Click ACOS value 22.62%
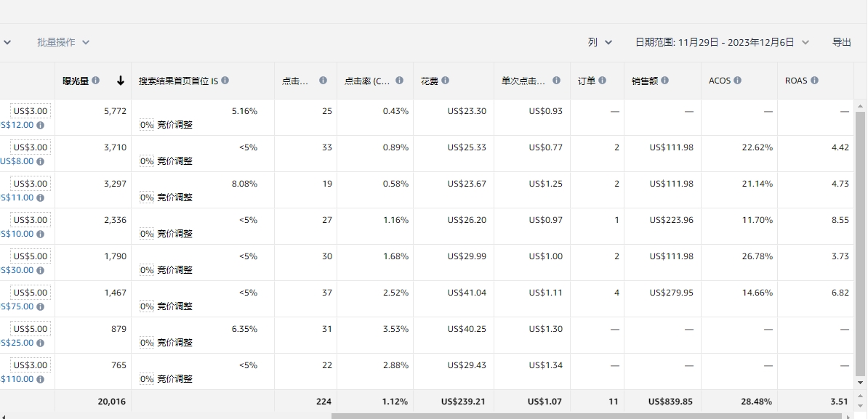 (758, 147)
